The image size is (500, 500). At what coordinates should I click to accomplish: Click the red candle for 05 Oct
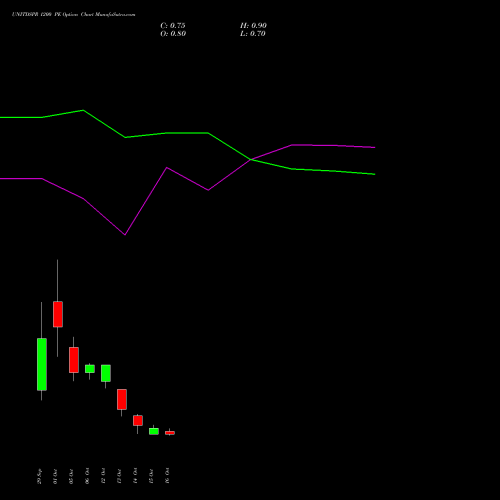click(x=74, y=360)
